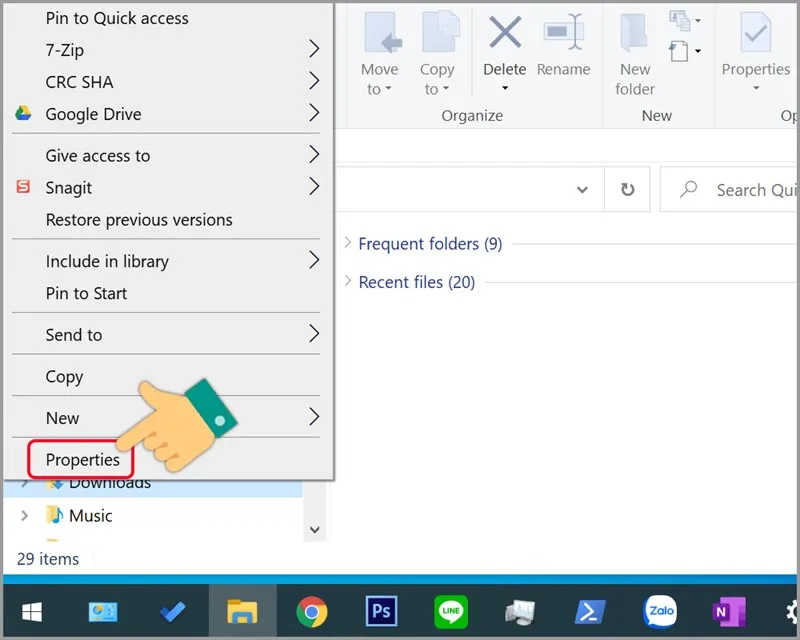Viewport: 800px width, 640px height.
Task: Launch Photoshop from the taskbar
Action: click(381, 610)
